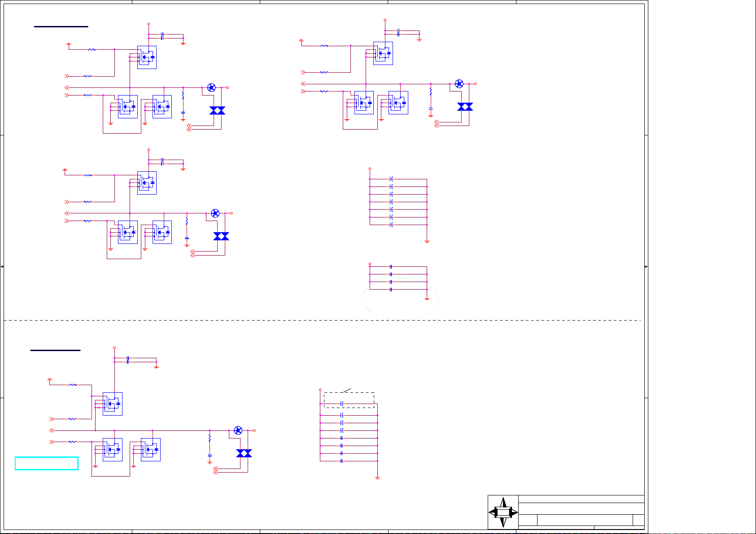Select the capacitor inside the black dashed box

342,404
